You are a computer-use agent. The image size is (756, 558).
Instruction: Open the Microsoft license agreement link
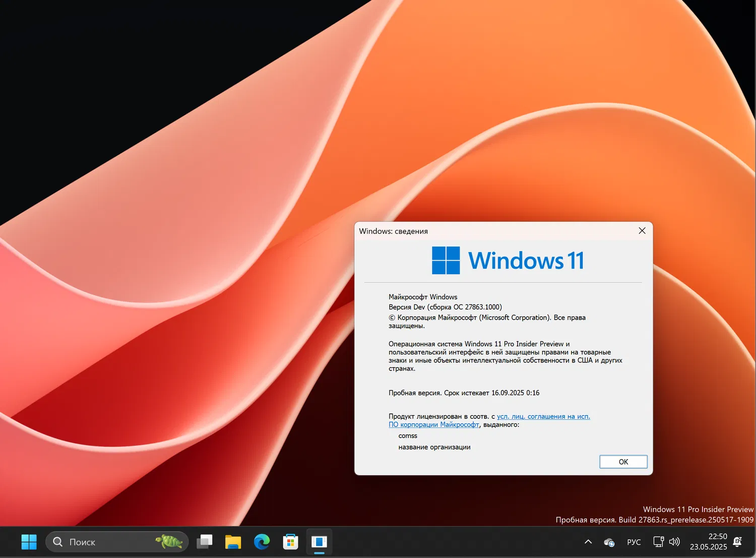click(543, 416)
